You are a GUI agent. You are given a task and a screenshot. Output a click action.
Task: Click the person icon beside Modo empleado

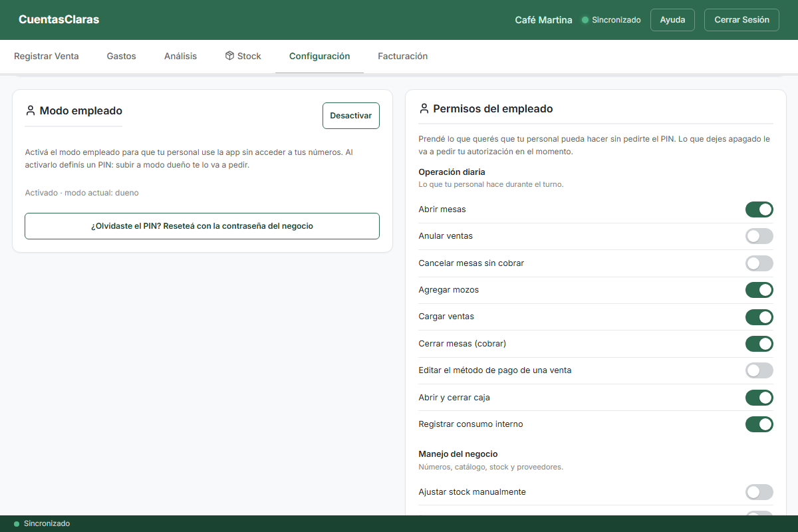tap(30, 110)
